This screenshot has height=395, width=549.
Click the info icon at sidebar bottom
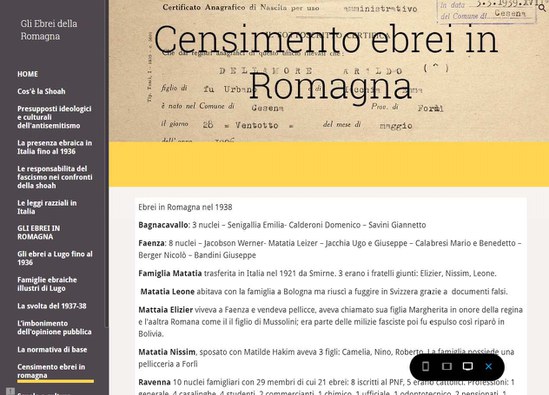[10, 391]
